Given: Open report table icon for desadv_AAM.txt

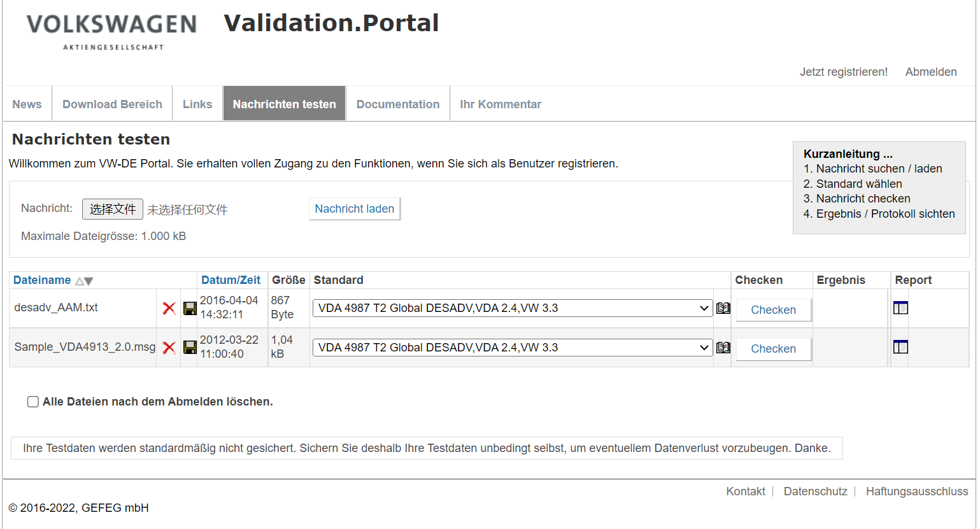Looking at the screenshot, I should pyautogui.click(x=900, y=308).
